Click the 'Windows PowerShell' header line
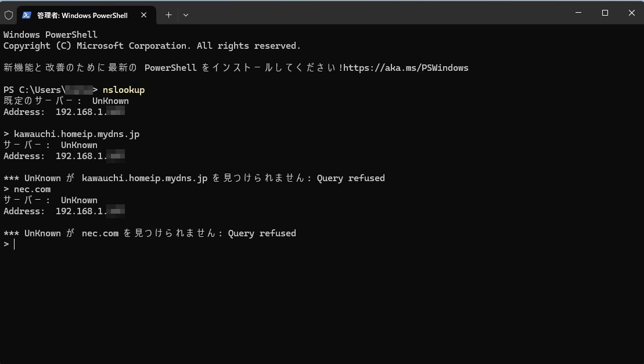The width and height of the screenshot is (644, 364). pyautogui.click(x=51, y=34)
